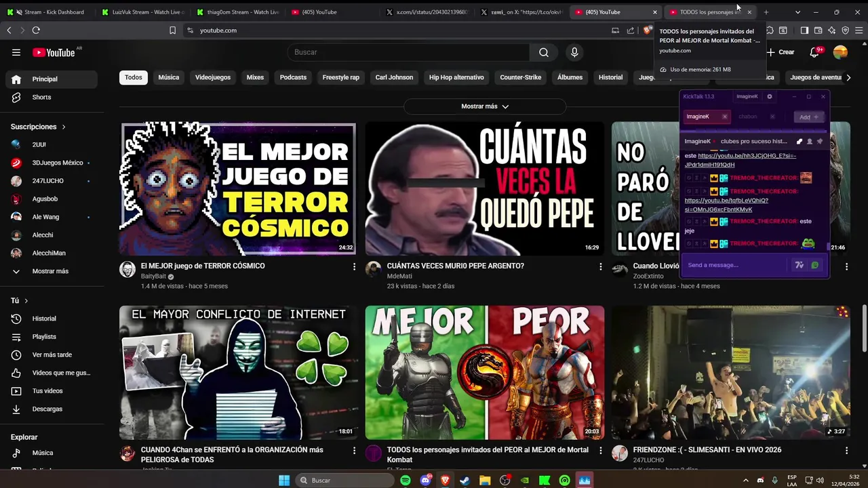Click the search magnifier button

pyautogui.click(x=544, y=52)
